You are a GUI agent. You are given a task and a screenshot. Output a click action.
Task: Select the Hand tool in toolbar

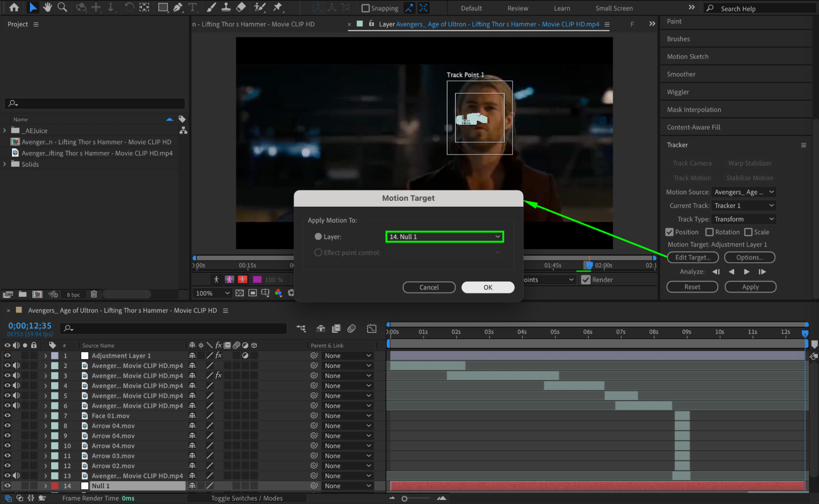(48, 7)
